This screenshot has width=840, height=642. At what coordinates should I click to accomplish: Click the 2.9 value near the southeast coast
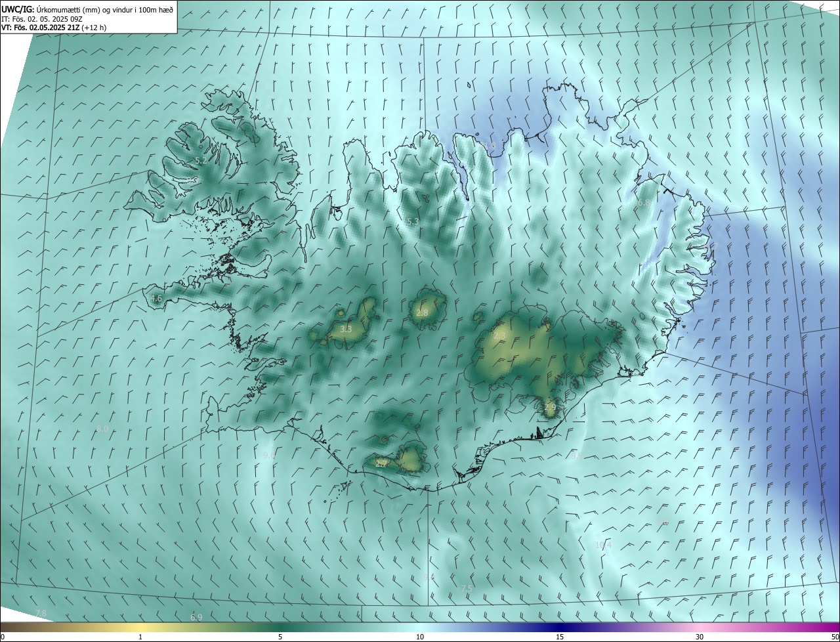pos(550,408)
